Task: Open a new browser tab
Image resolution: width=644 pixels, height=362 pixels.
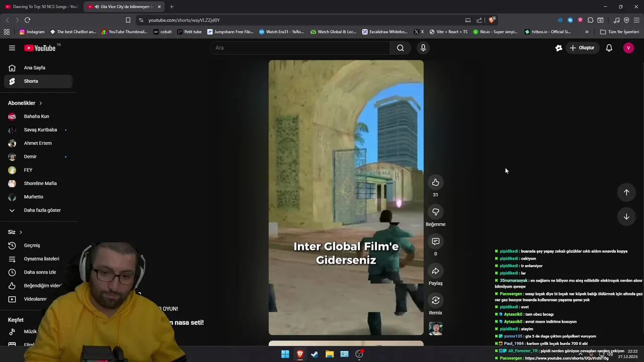Action: (172, 7)
